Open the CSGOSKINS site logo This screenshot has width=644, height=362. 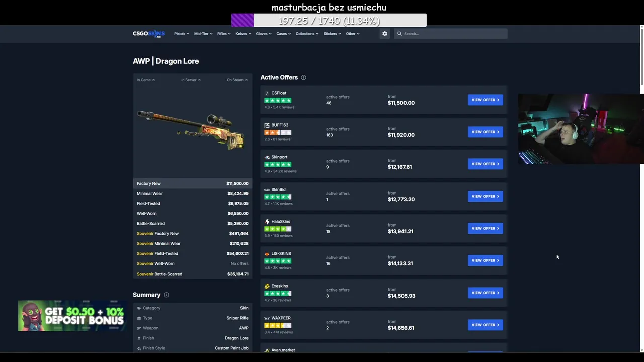pos(148,34)
